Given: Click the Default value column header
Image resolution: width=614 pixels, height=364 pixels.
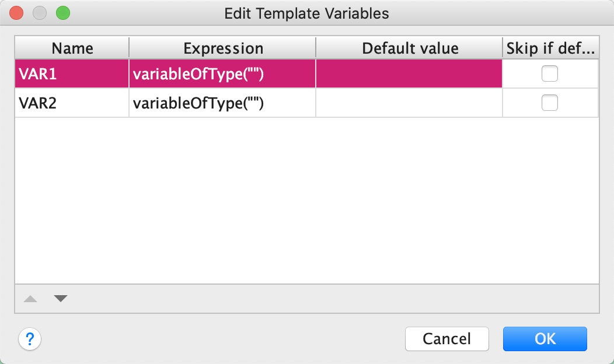Looking at the screenshot, I should (410, 48).
